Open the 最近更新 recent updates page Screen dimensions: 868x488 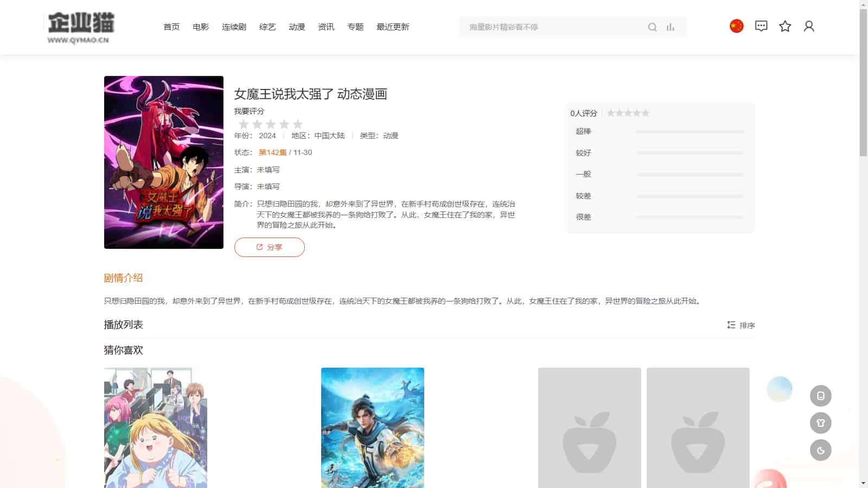393,27
